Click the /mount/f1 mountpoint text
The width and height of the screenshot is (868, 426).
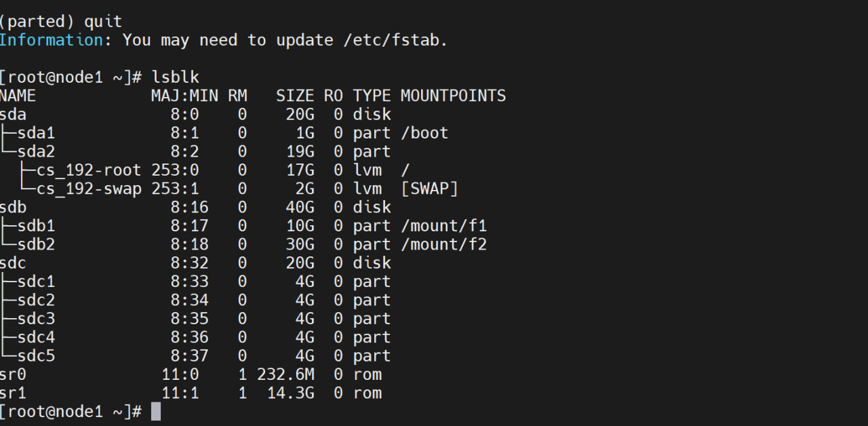(x=443, y=226)
